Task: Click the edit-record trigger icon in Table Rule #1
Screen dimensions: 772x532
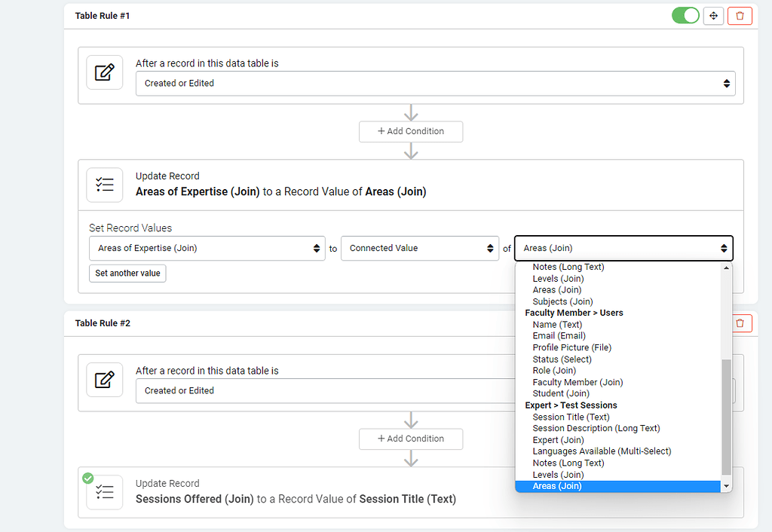Action: click(104, 72)
